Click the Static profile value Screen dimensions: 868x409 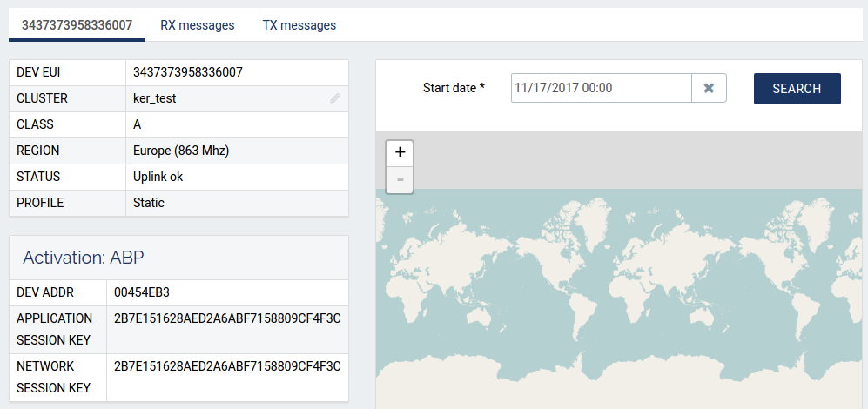[149, 203]
